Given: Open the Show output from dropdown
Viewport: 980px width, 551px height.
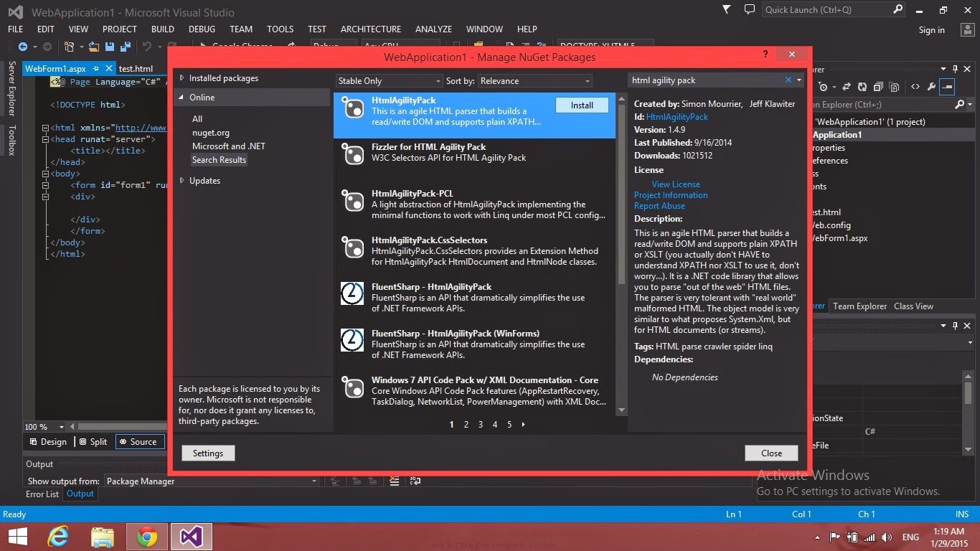Looking at the screenshot, I should click(210, 481).
